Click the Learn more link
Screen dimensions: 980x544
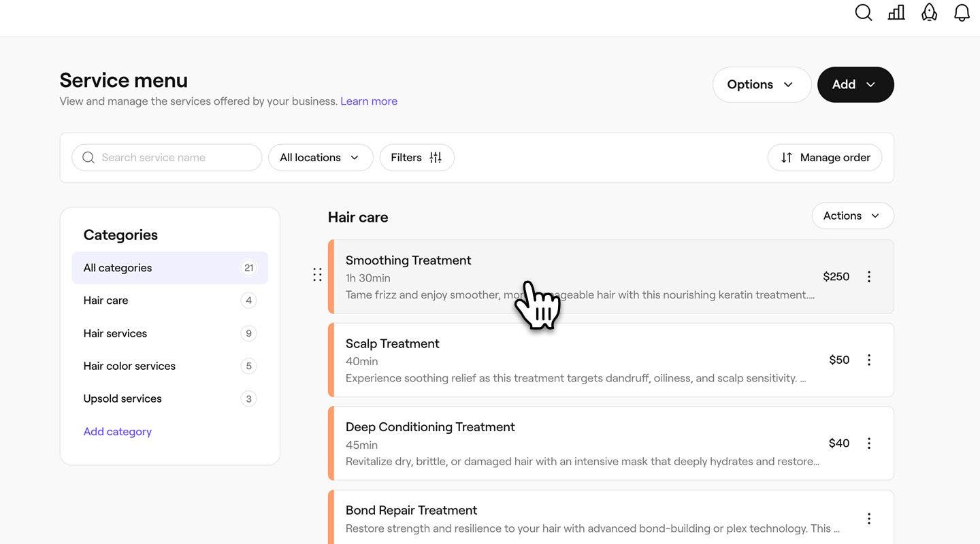coord(369,101)
